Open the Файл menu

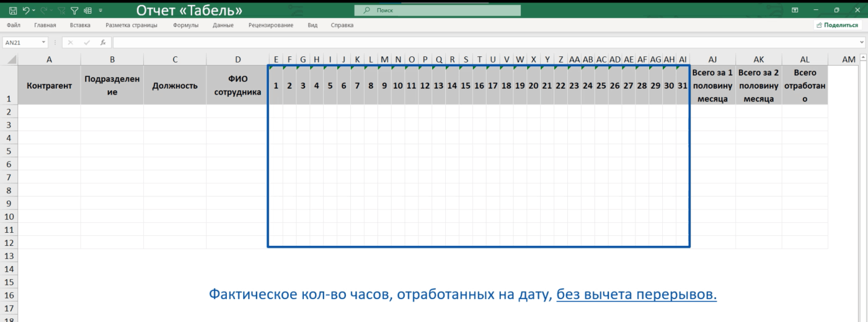[14, 25]
